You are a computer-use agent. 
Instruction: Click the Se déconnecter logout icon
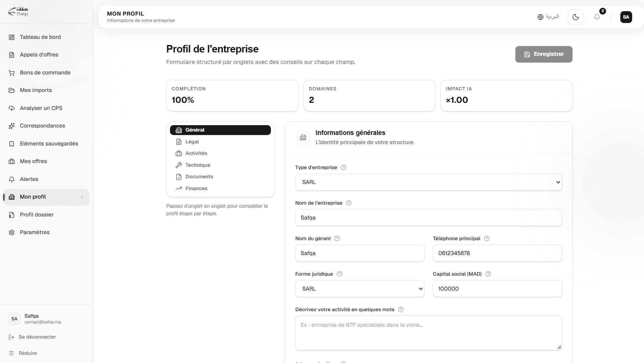[x=11, y=337]
